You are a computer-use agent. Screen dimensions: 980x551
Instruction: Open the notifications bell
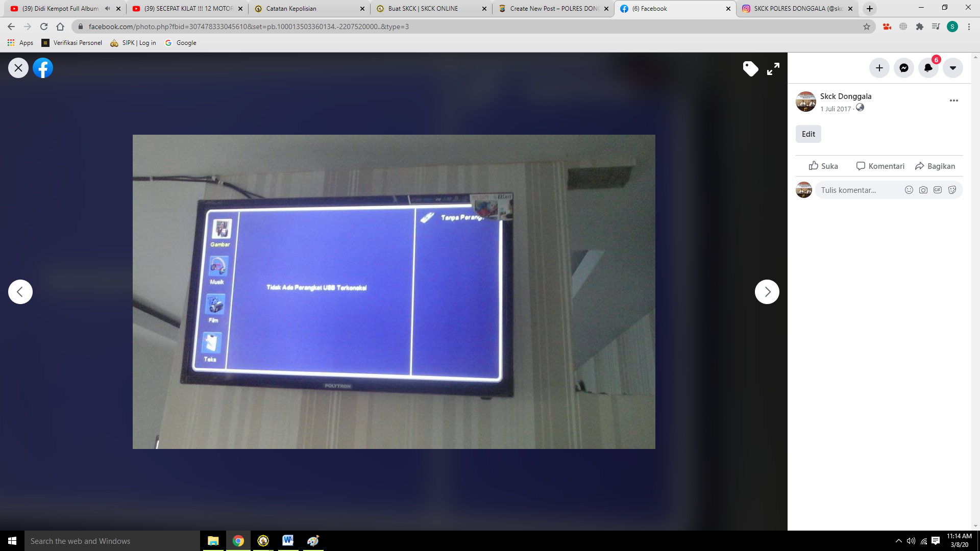928,68
